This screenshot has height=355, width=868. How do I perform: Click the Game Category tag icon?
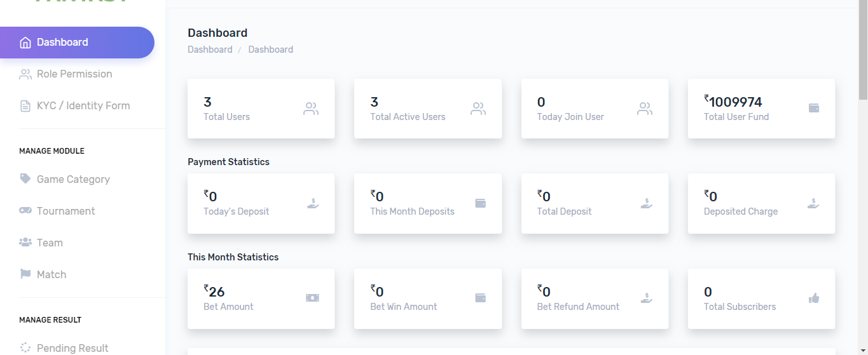pyautogui.click(x=25, y=178)
